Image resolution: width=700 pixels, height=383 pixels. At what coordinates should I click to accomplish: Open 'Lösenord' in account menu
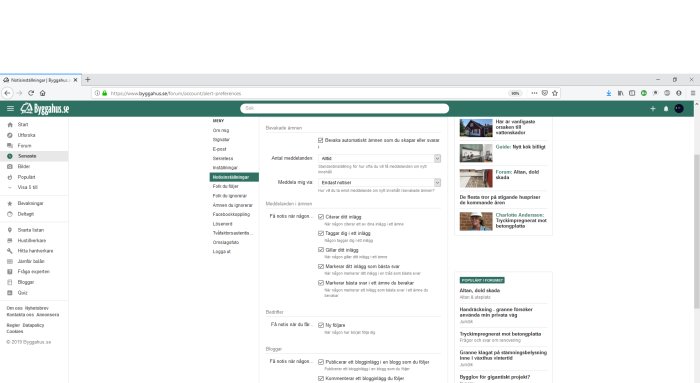222,224
